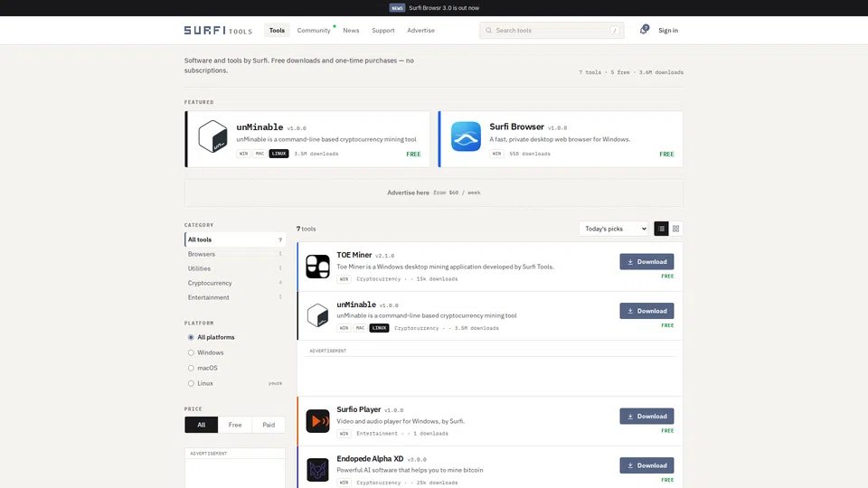This screenshot has width=868, height=488.
Task: Filter by Cryptocurrency category
Action: (235, 283)
